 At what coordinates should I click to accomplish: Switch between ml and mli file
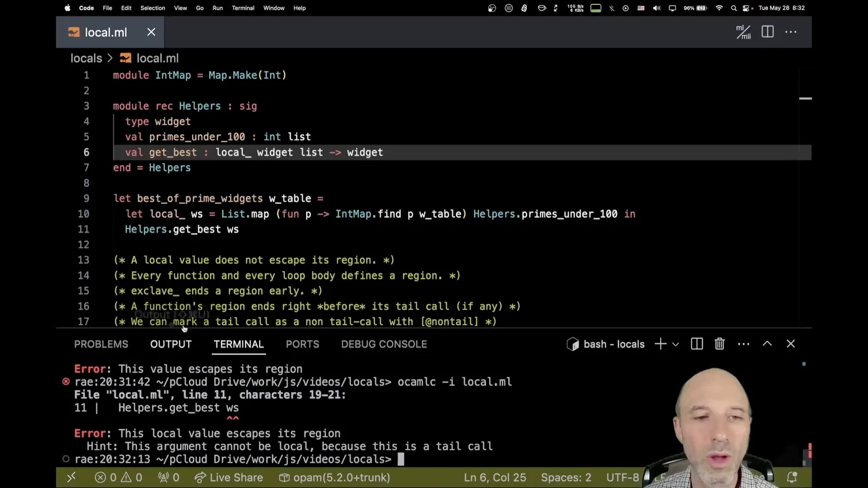[743, 32]
